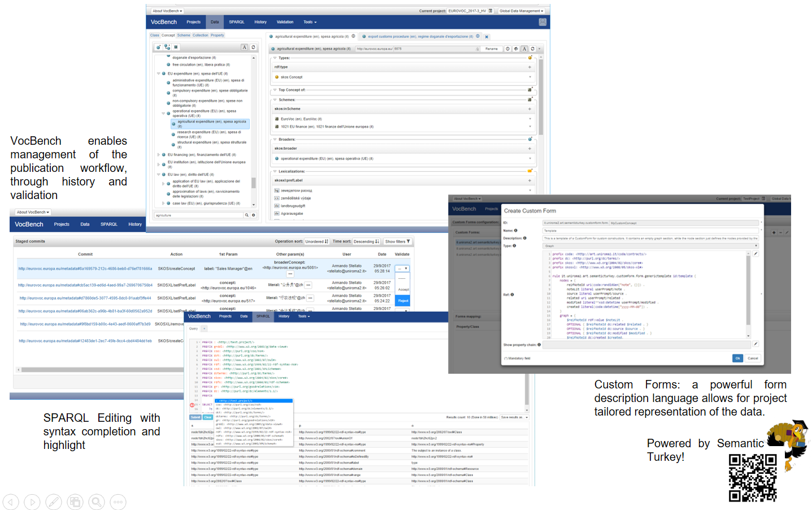The width and height of the screenshot is (812, 510).
Task: Click the Rename button
Action: click(x=492, y=49)
